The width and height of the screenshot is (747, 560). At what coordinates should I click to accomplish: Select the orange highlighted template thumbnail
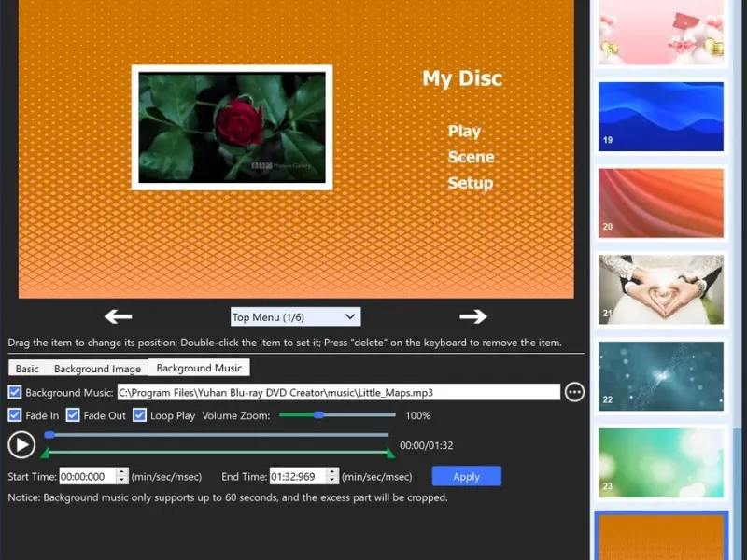click(x=661, y=538)
